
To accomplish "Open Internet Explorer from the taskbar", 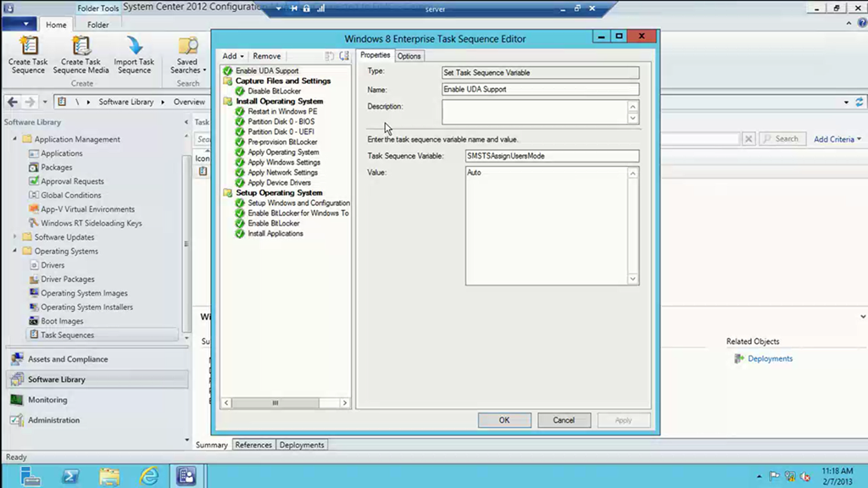I will (x=150, y=475).
